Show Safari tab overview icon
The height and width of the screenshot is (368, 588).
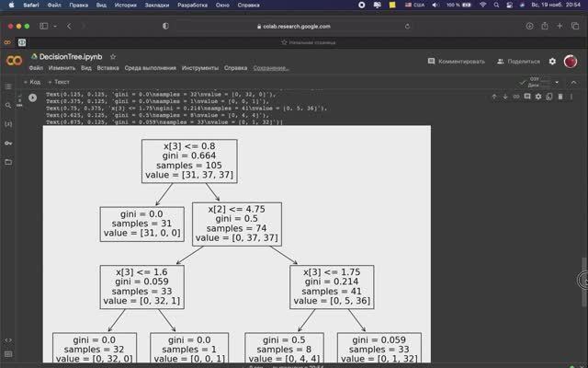click(575, 26)
